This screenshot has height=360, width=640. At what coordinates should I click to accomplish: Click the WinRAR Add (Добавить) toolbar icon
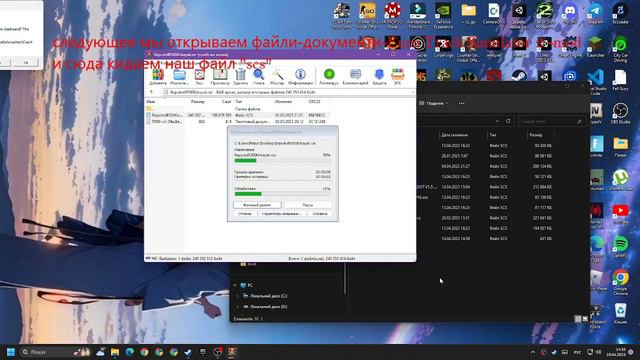click(158, 77)
